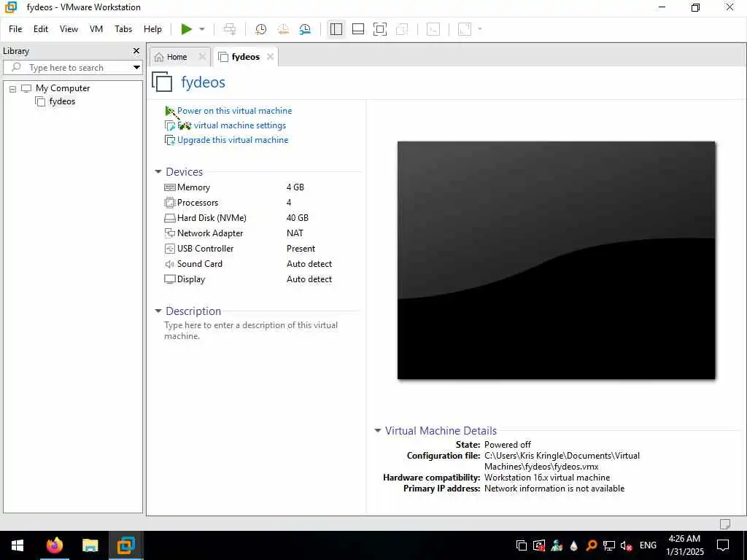Click the taskbar clock showing 4:26 AM
Viewport: 747px width, 560px height.
point(684,545)
